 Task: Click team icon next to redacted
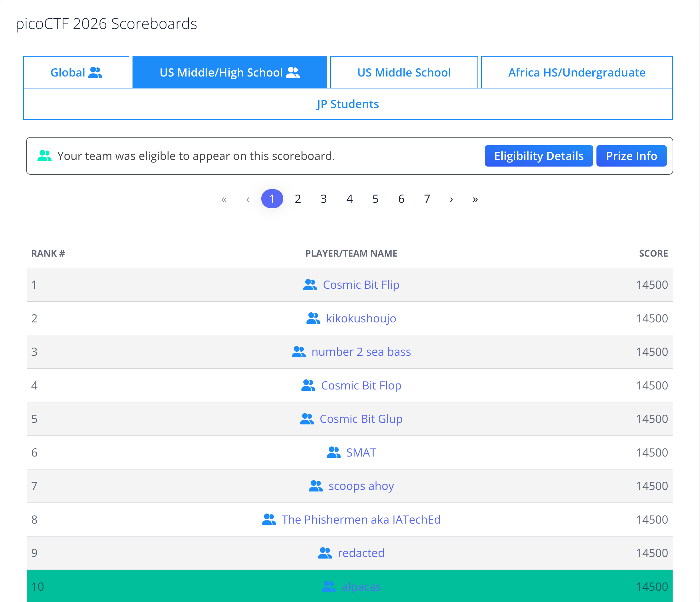point(325,553)
